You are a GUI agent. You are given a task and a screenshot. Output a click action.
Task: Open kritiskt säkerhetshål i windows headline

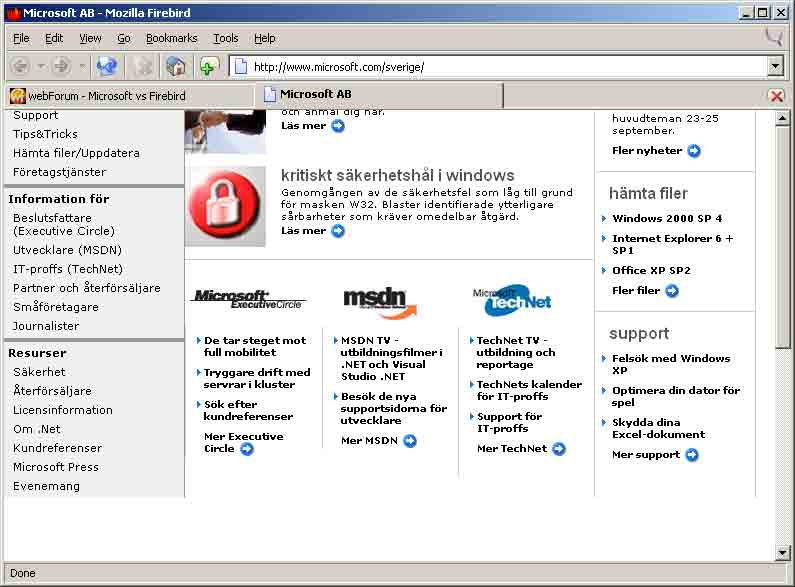(x=398, y=175)
